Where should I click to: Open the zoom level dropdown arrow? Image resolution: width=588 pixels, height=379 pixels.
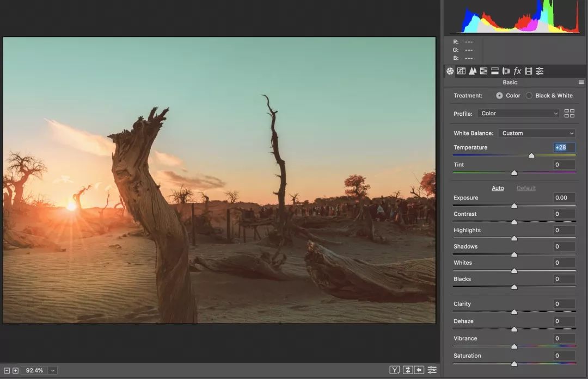[53, 370]
